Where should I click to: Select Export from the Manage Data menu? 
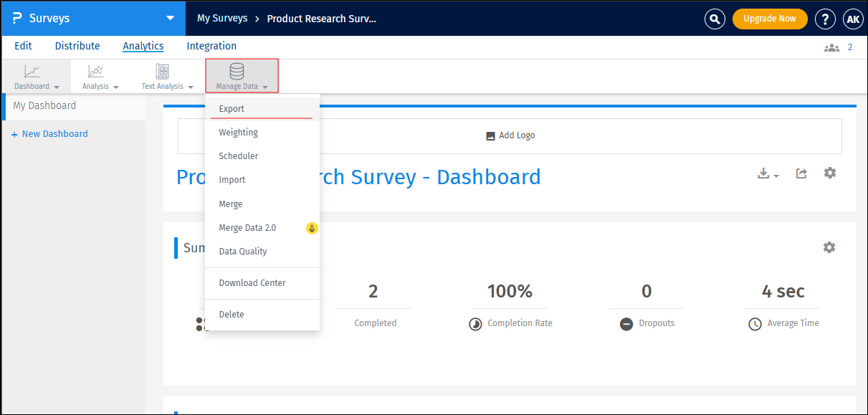pyautogui.click(x=231, y=108)
